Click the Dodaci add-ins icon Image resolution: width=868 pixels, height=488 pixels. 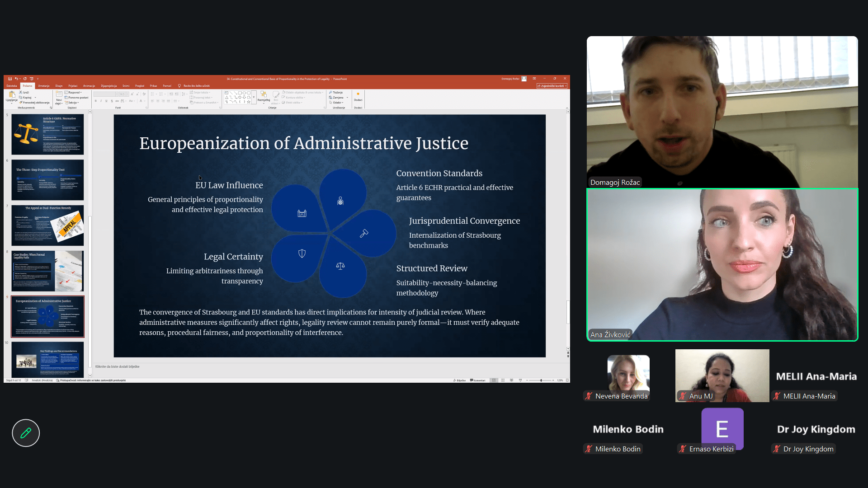pyautogui.click(x=358, y=96)
